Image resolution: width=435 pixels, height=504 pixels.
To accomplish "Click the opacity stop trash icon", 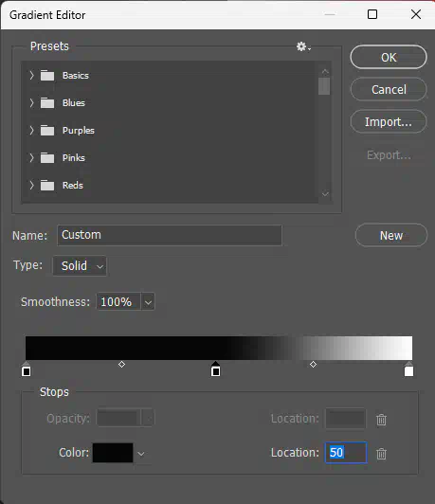I will (x=381, y=420).
